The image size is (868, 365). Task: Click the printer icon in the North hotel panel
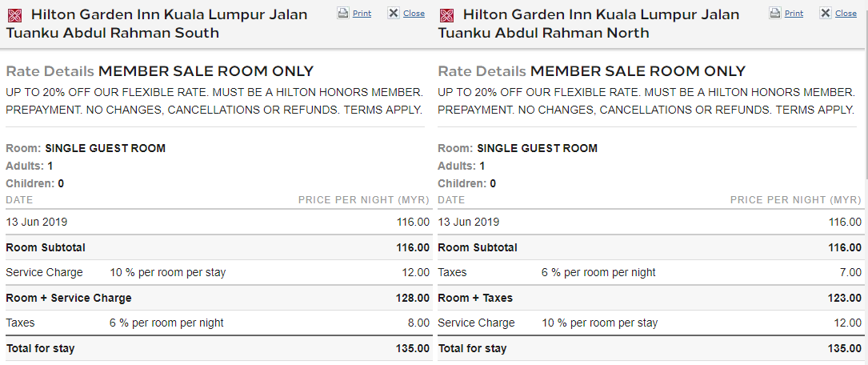click(x=775, y=14)
